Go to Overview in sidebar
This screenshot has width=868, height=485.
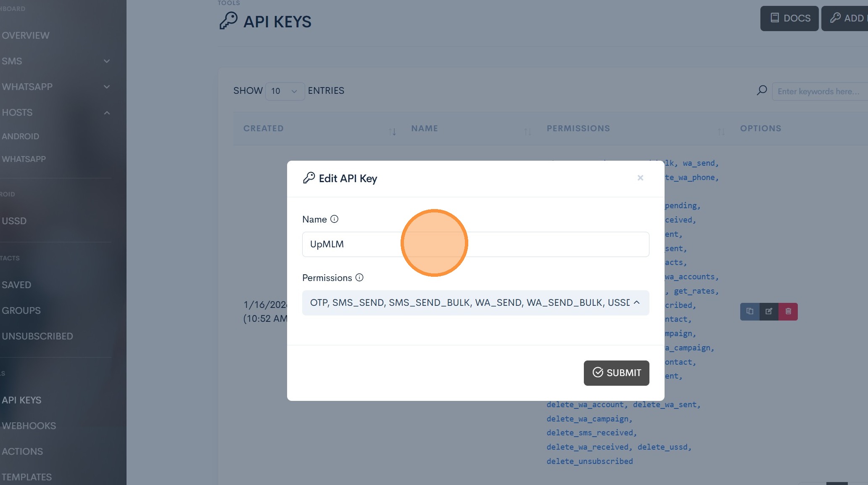click(x=26, y=36)
